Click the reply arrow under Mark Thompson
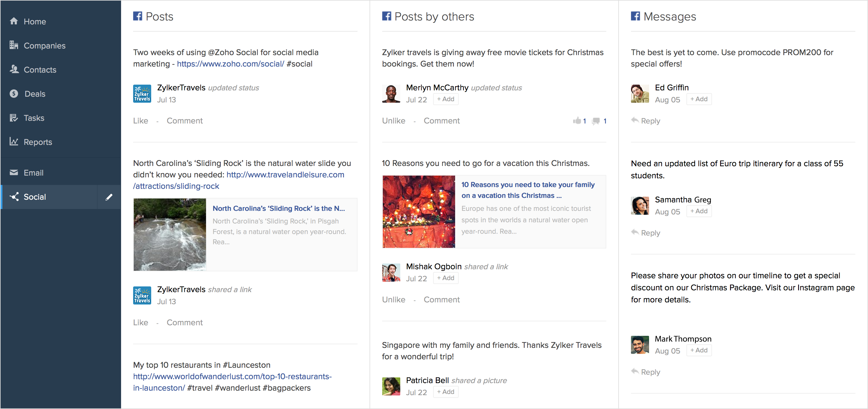Screen dimensions: 868x409 coord(635,371)
